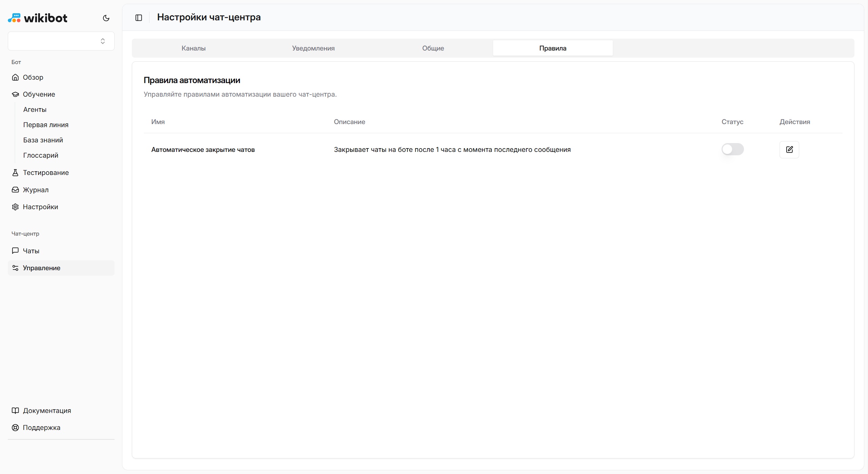The height and width of the screenshot is (474, 868).
Task: Toggle dark mode moon icon
Action: pyautogui.click(x=106, y=18)
